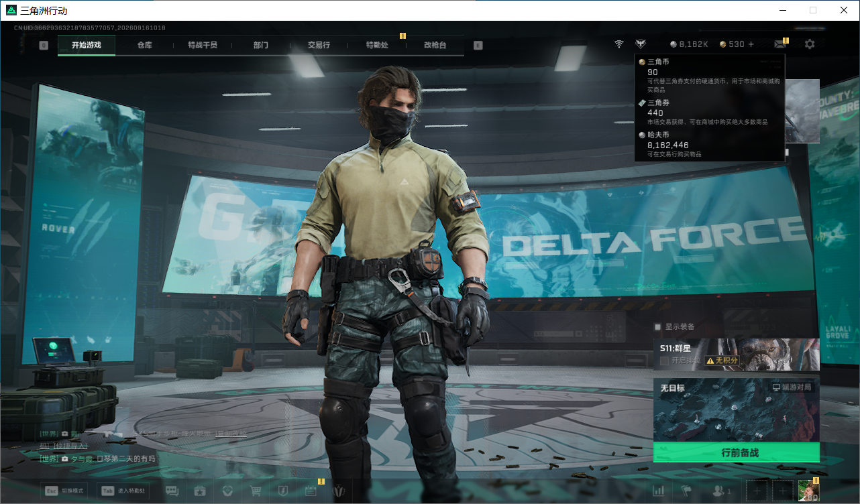
Task: Open the chat bubble icon in bottom bar
Action: [x=172, y=491]
